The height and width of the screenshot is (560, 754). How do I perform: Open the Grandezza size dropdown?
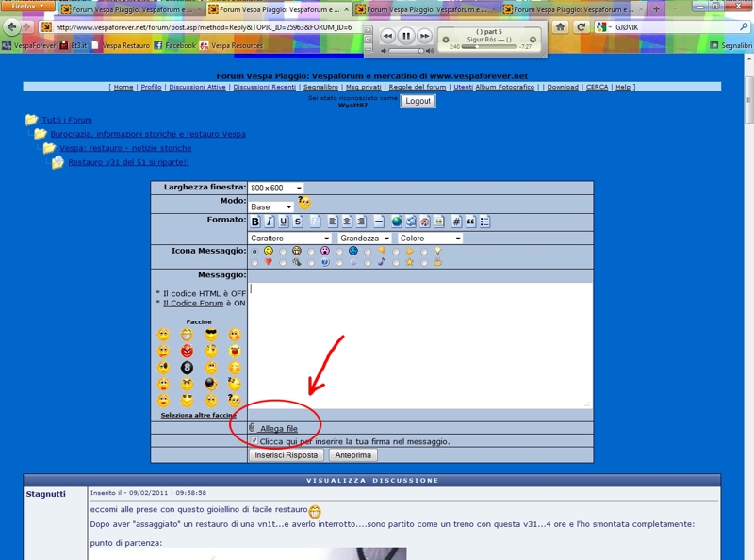[x=365, y=239]
